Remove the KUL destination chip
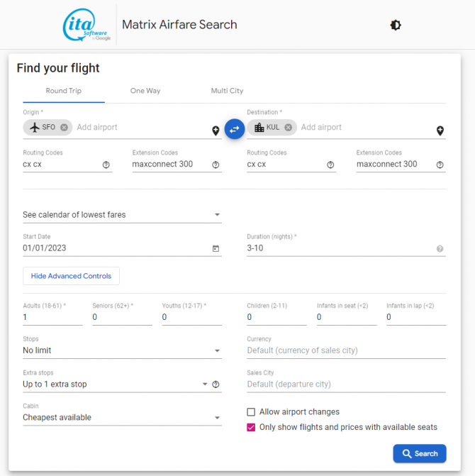This screenshot has height=476, width=475. tap(289, 128)
